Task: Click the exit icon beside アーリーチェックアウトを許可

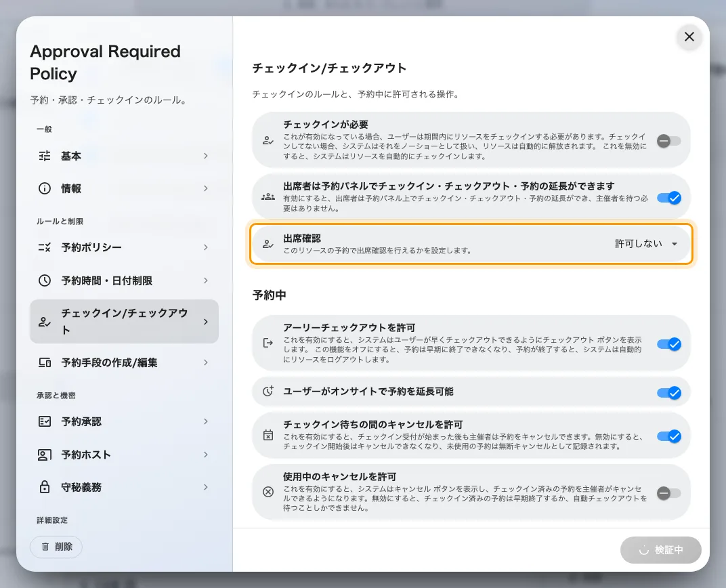Action: [268, 343]
